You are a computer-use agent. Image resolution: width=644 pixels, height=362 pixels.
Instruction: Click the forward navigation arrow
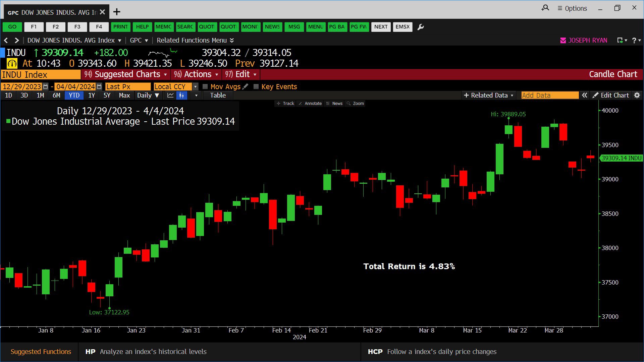point(16,40)
